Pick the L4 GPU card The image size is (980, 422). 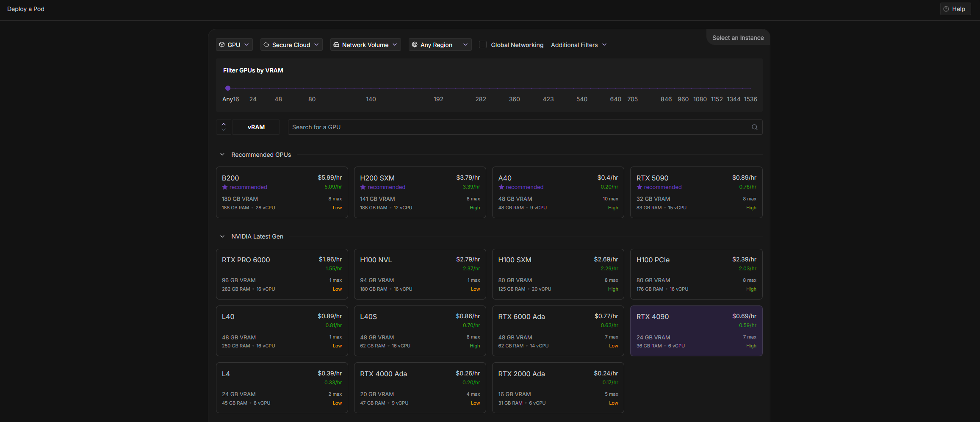coord(282,388)
